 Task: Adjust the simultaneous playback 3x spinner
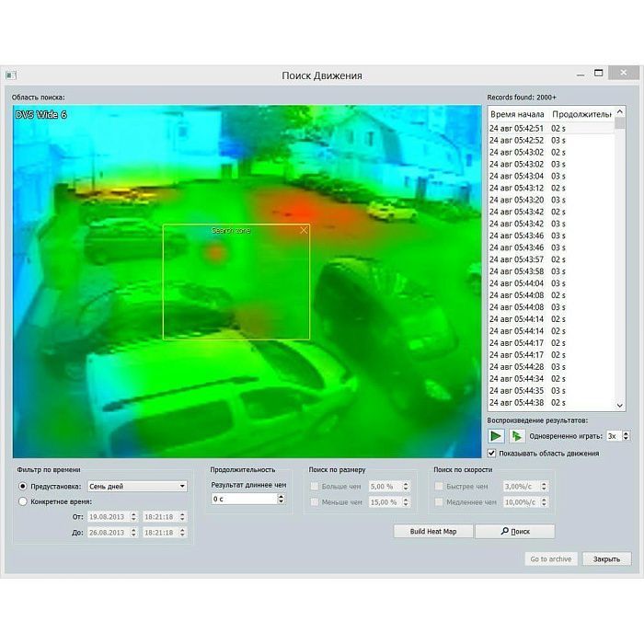(626, 436)
